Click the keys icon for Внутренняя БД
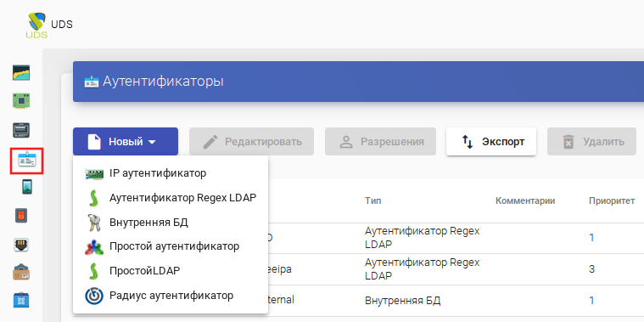This screenshot has width=644, height=322. pyautogui.click(x=93, y=223)
